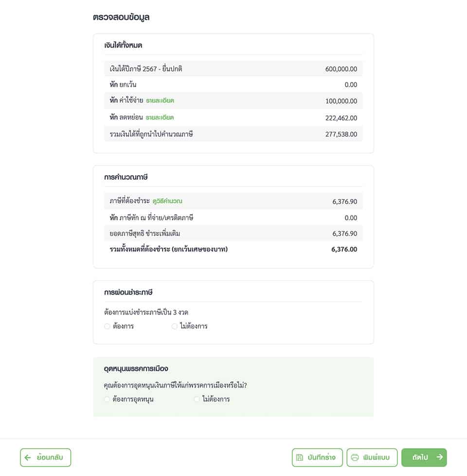Viewport: 467px width, 476px height.
Task: Click the การคำนวณภาษี section heading
Action: [126, 177]
